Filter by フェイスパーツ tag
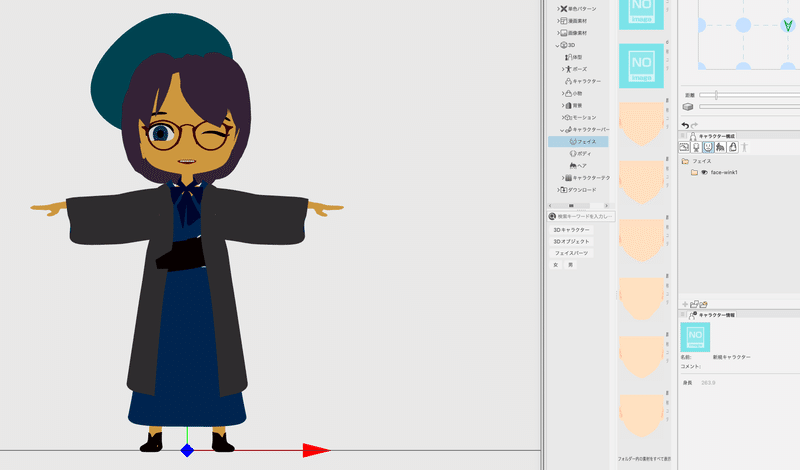 pyautogui.click(x=571, y=253)
